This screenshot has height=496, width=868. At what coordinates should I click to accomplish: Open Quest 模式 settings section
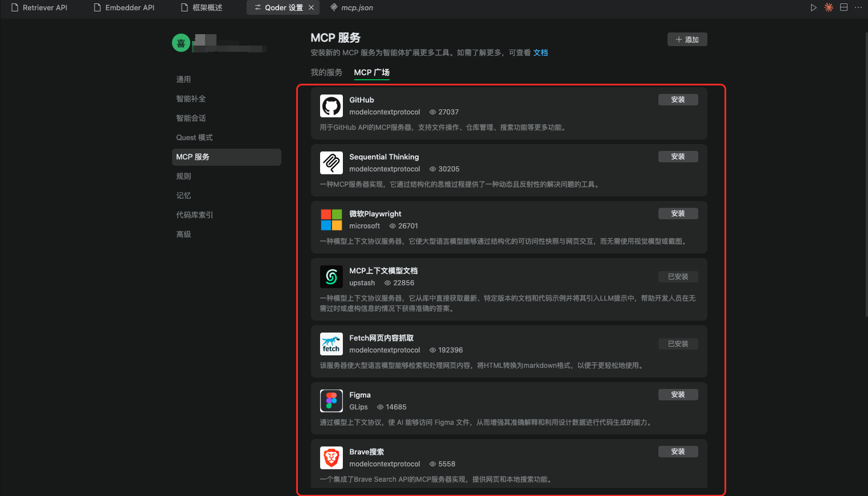point(227,137)
